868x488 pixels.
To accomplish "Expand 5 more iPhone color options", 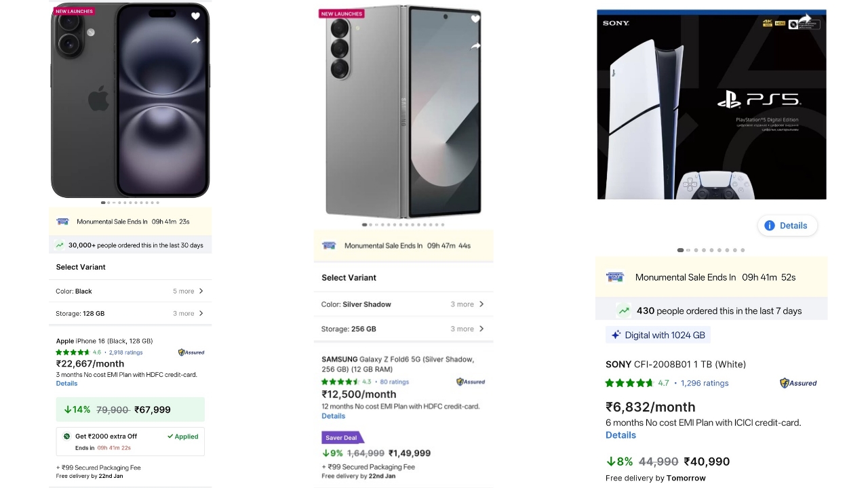I will coord(188,291).
